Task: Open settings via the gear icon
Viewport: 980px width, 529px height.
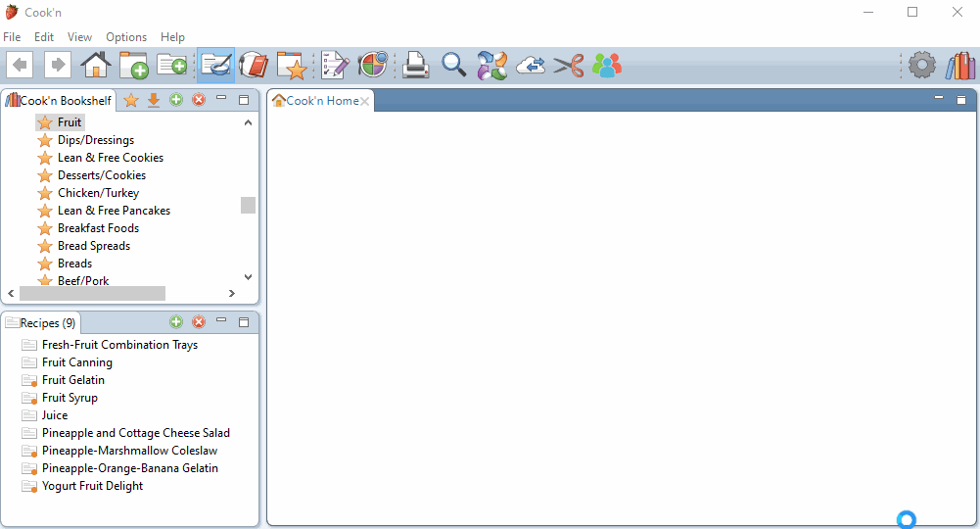Action: [921, 66]
